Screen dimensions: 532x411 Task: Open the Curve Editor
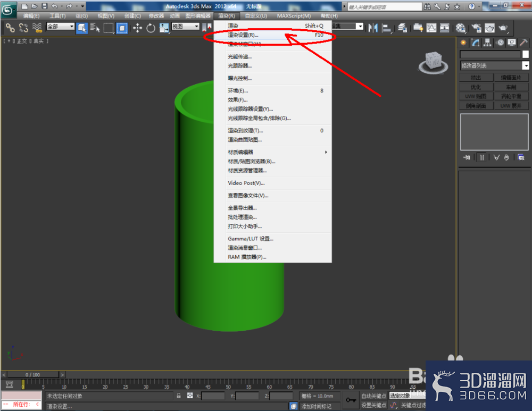[x=431, y=28]
